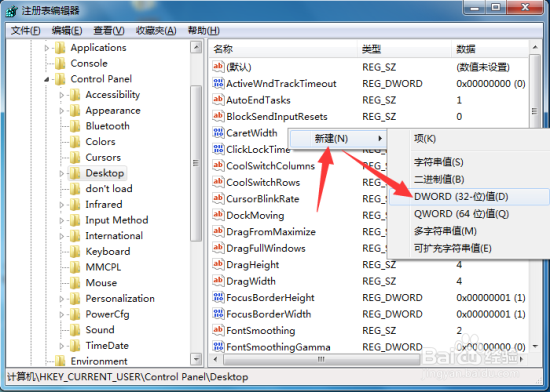Click the string icon of AutoEndTasks

coord(218,100)
